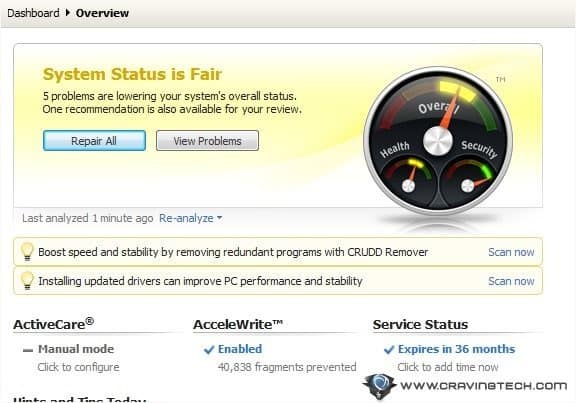Open Click to add time now
The width and height of the screenshot is (576, 403).
[447, 367]
